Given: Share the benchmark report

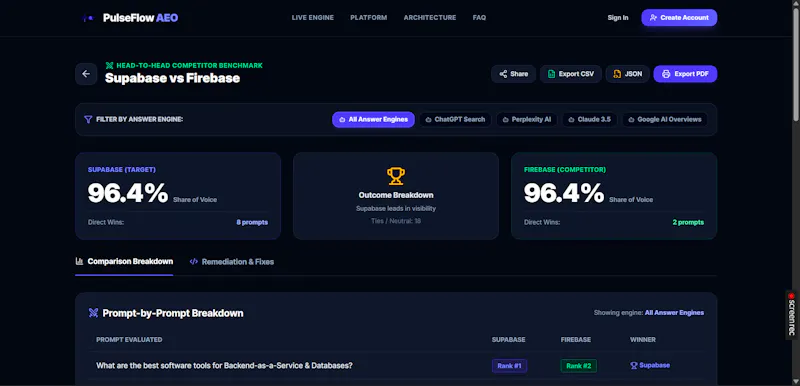Looking at the screenshot, I should tap(513, 74).
